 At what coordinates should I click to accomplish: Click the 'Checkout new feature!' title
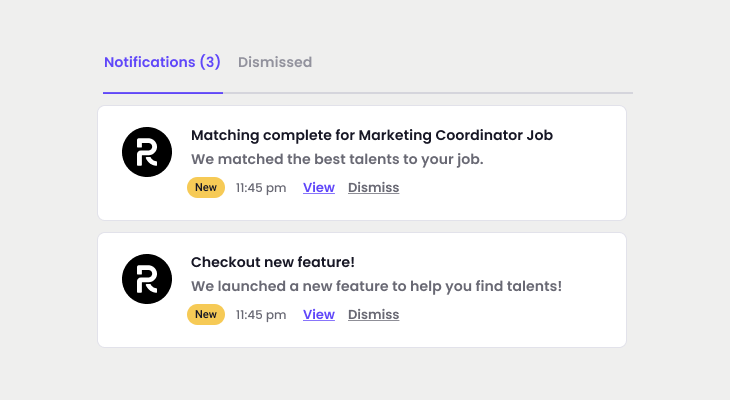pos(273,262)
